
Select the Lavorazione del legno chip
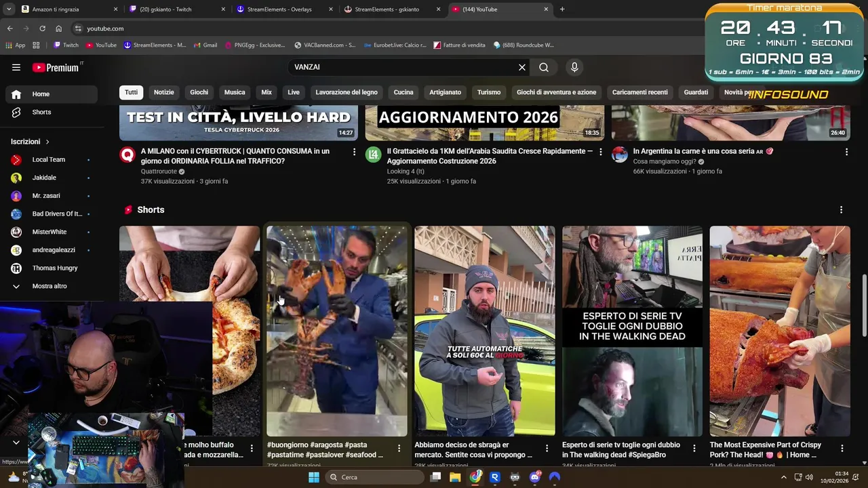pyautogui.click(x=347, y=92)
